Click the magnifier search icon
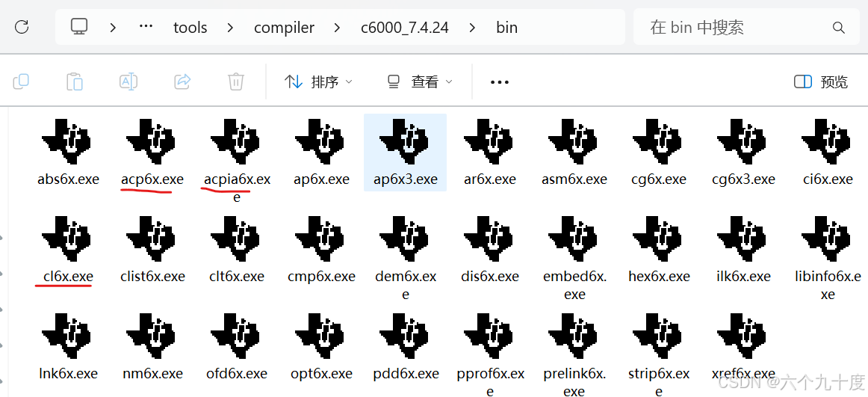 [838, 27]
